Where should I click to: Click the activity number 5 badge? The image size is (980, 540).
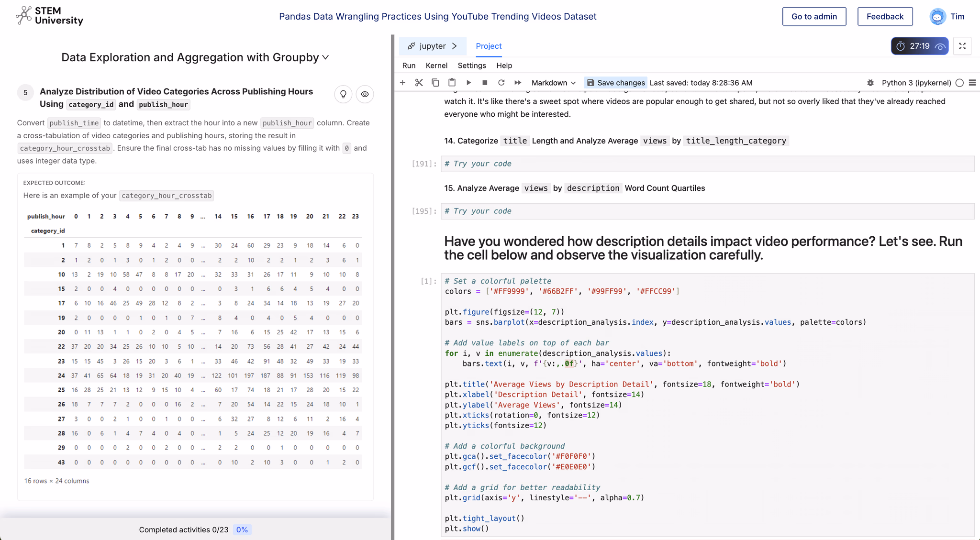[x=25, y=92]
